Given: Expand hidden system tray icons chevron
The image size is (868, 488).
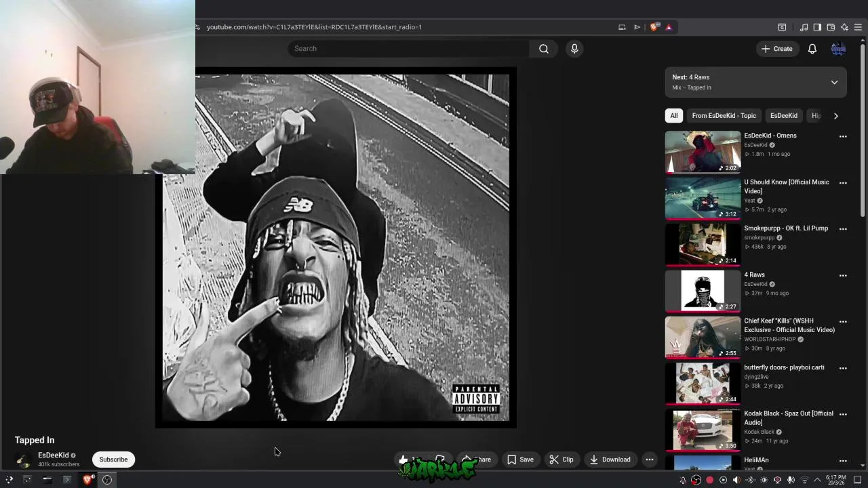Looking at the screenshot, I should click(817, 481).
